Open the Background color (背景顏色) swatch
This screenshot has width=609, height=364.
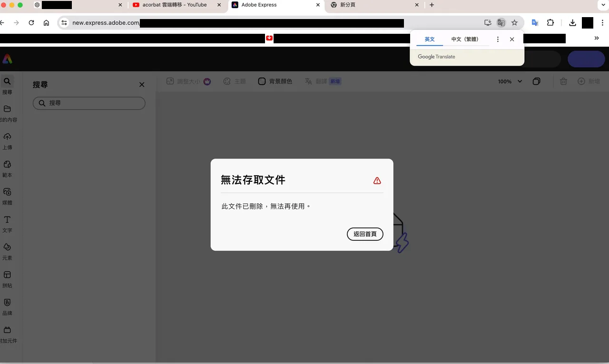coord(275,81)
